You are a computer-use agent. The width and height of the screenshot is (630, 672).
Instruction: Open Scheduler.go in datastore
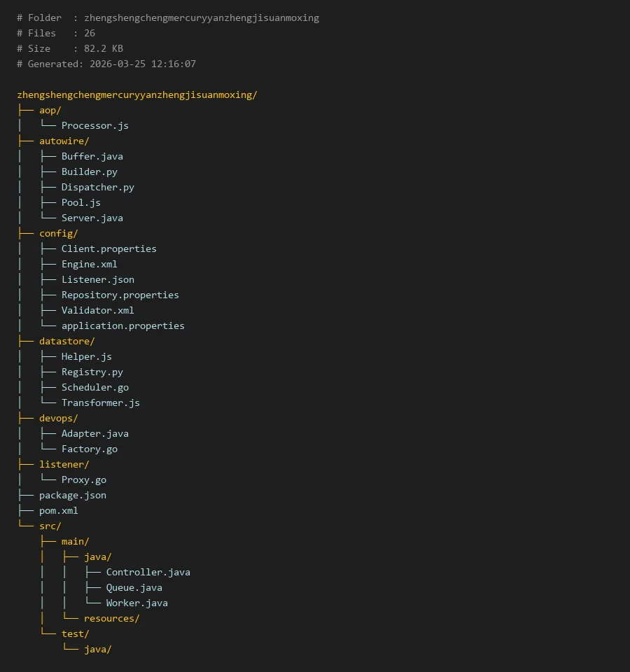(94, 387)
